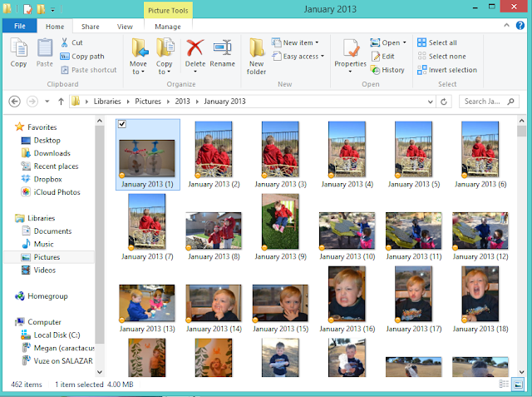532x397 pixels.
Task: Select thumbnail January 2013 (13)
Action: (x=147, y=309)
